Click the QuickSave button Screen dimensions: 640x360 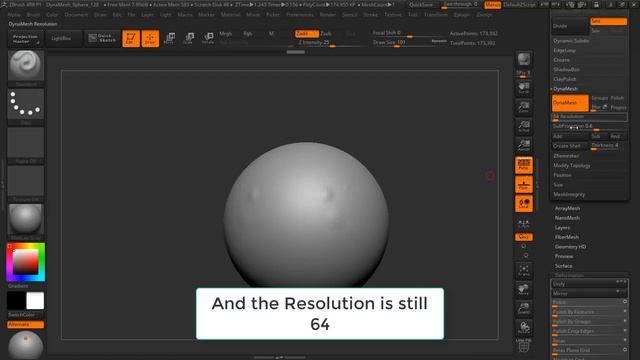tap(421, 5)
